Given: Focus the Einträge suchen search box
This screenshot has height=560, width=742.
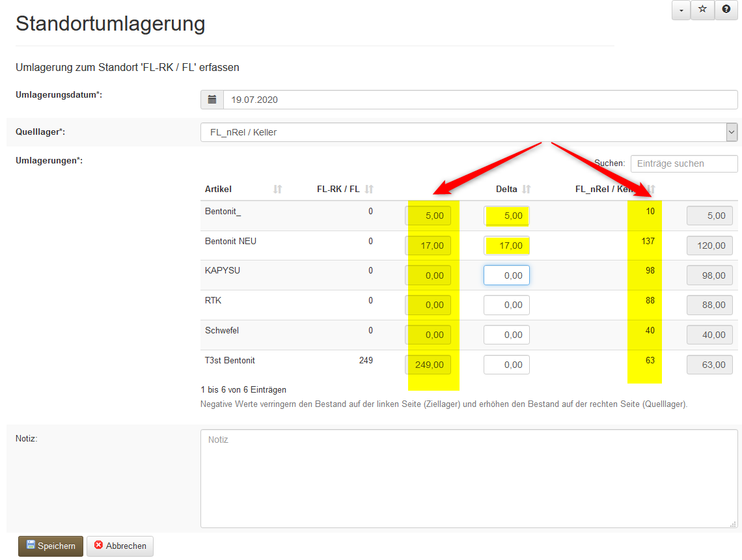Looking at the screenshot, I should 683,163.
